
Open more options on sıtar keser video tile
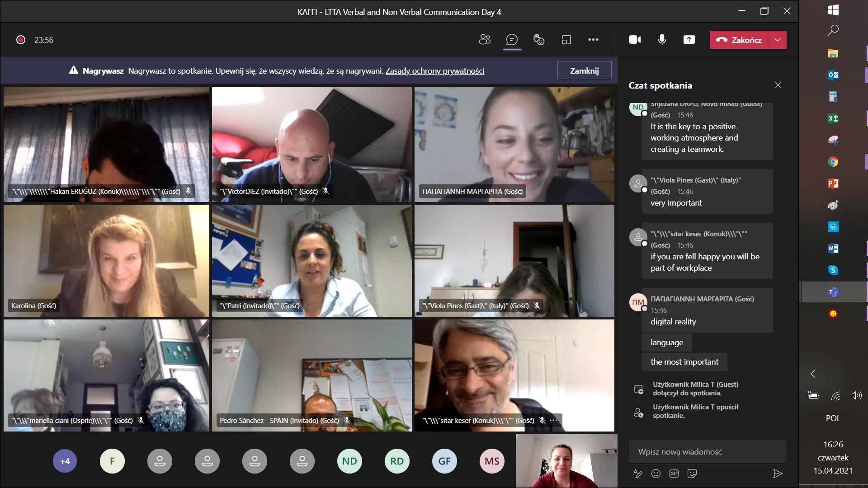[553, 420]
